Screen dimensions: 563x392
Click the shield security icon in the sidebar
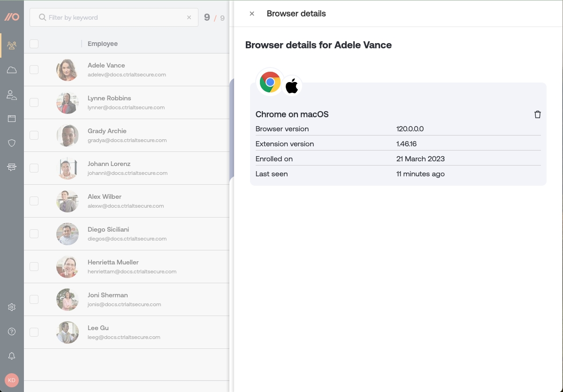point(12,143)
